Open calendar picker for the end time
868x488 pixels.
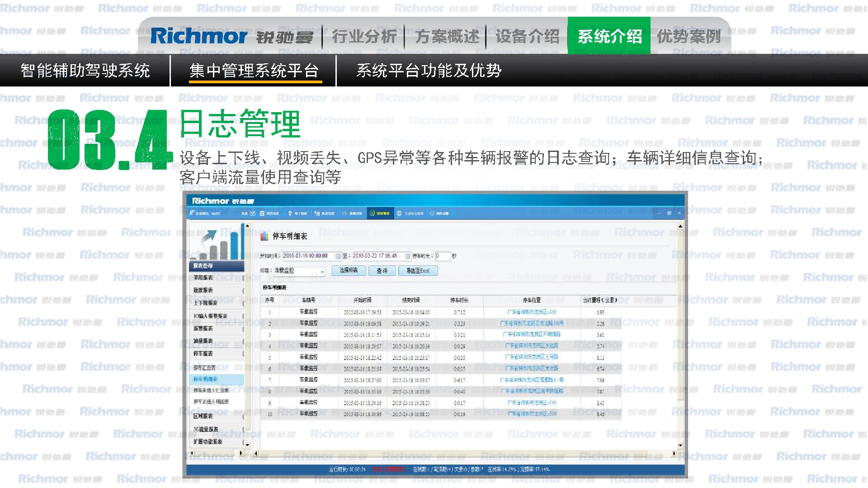point(408,256)
